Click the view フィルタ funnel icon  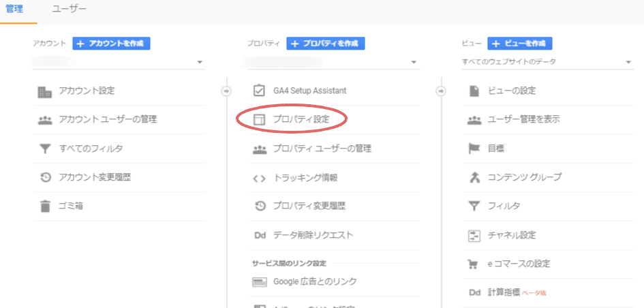(474, 206)
